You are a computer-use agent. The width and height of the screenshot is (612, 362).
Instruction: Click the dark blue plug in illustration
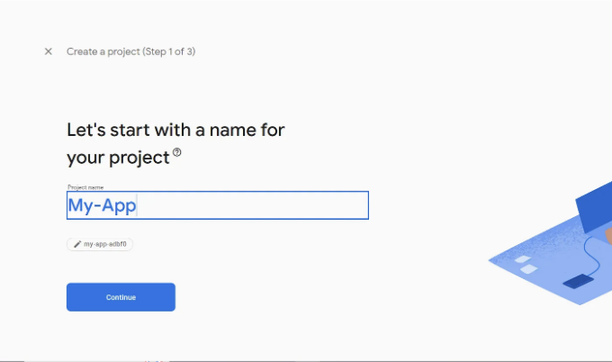[x=578, y=281]
